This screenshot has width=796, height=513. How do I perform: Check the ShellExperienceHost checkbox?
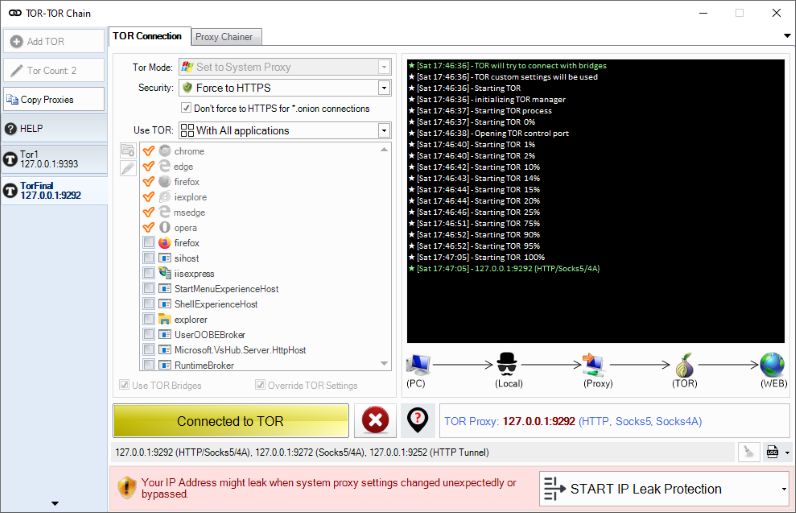click(149, 304)
